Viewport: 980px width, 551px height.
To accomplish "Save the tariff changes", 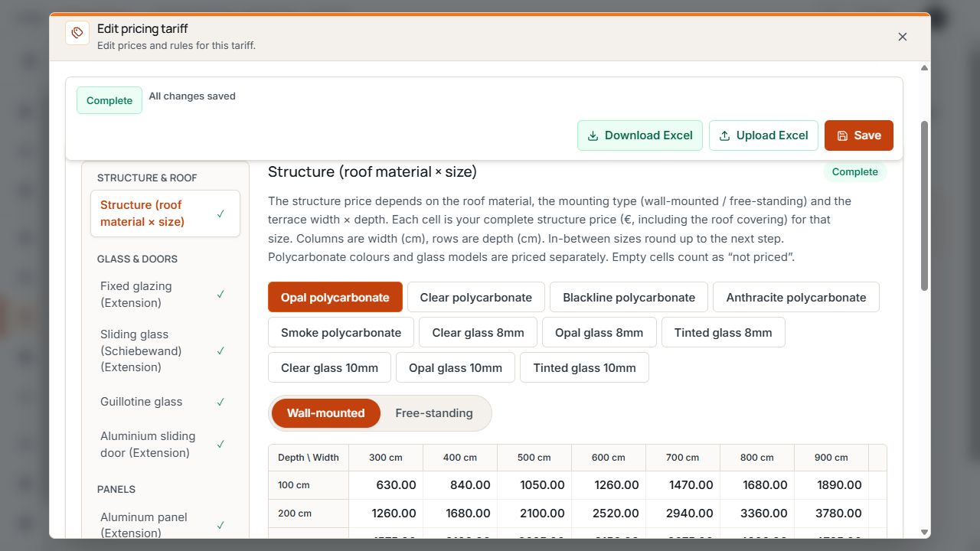I will click(859, 135).
